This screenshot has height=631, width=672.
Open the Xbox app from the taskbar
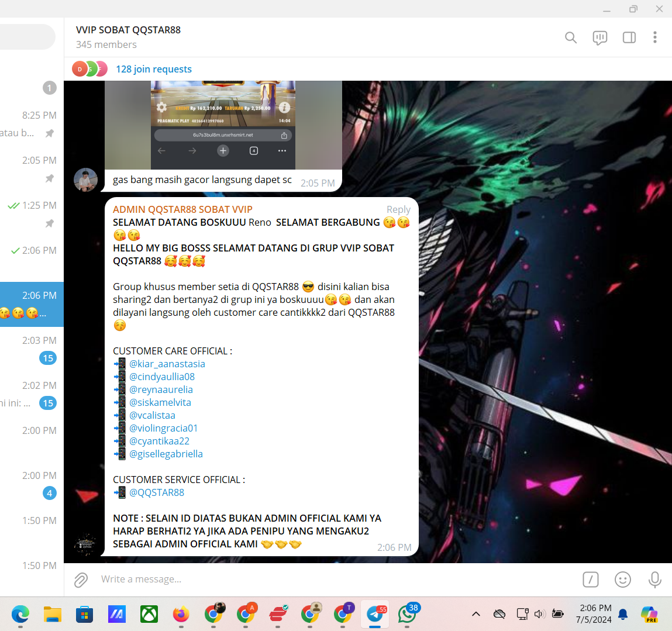[149, 614]
